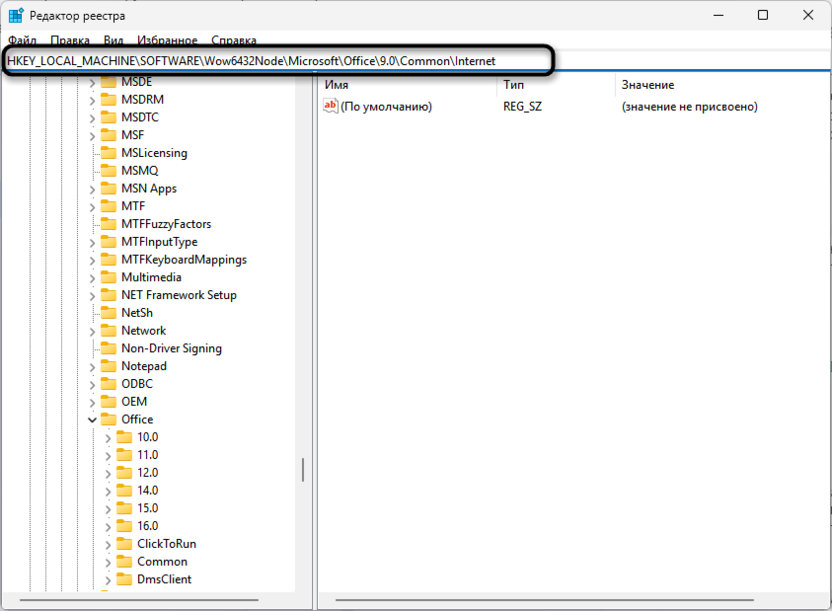Expand the ODBC key
The image size is (832, 611).
(92, 385)
